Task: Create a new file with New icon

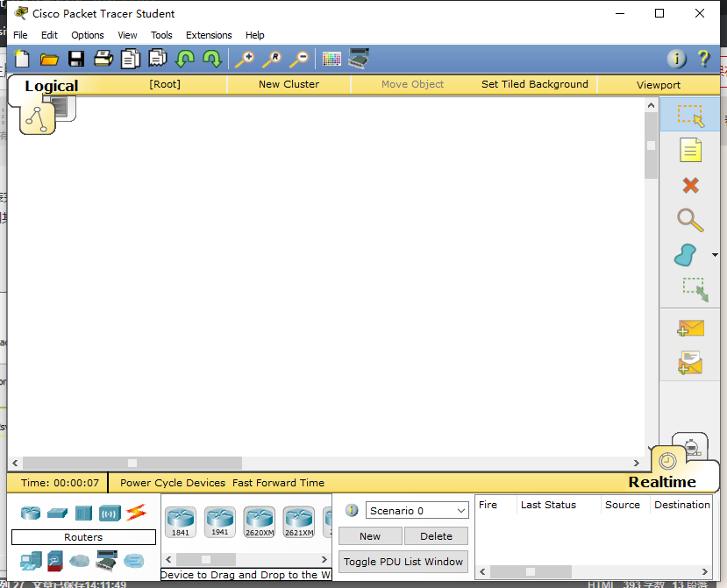Action: 22,59
